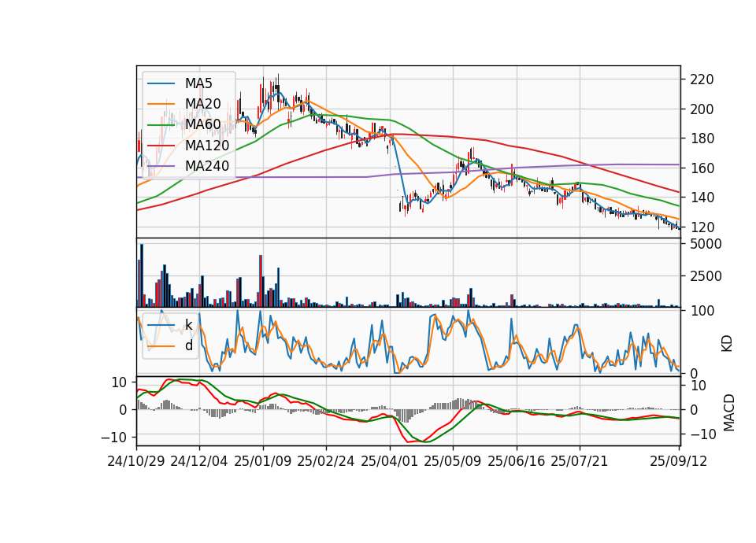Click the 25/05/09 date axis label
The height and width of the screenshot is (543, 756).
[453, 461]
